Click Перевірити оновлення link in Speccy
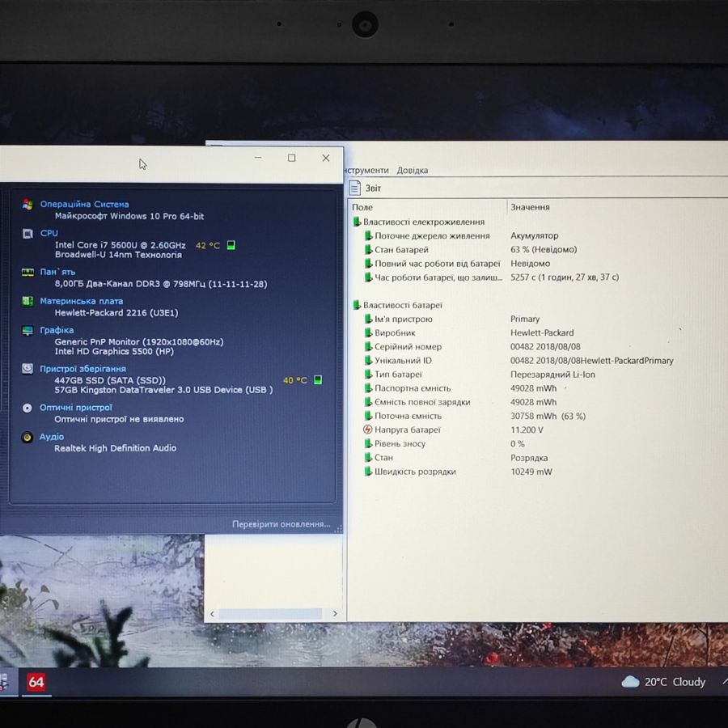 click(281, 524)
